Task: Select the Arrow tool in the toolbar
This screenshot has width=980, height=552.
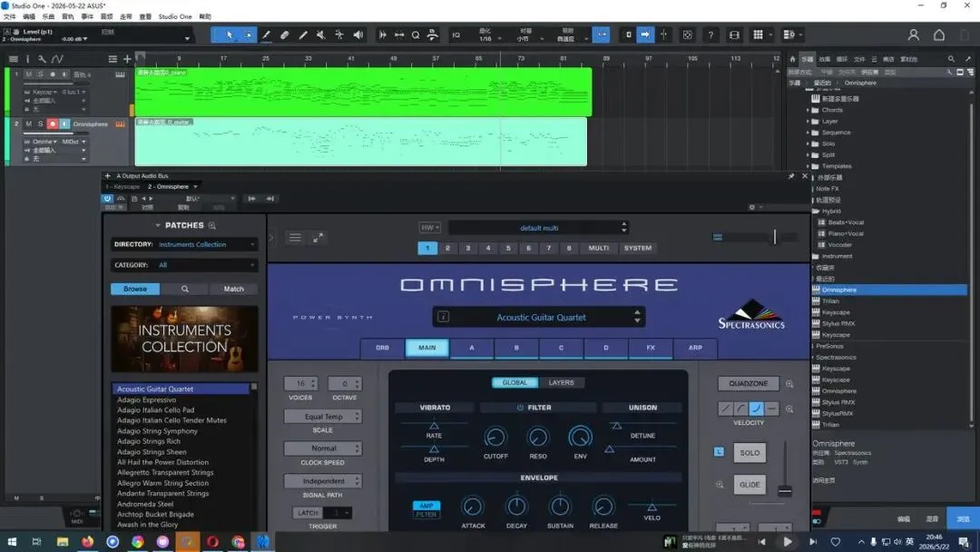Action: coord(230,35)
